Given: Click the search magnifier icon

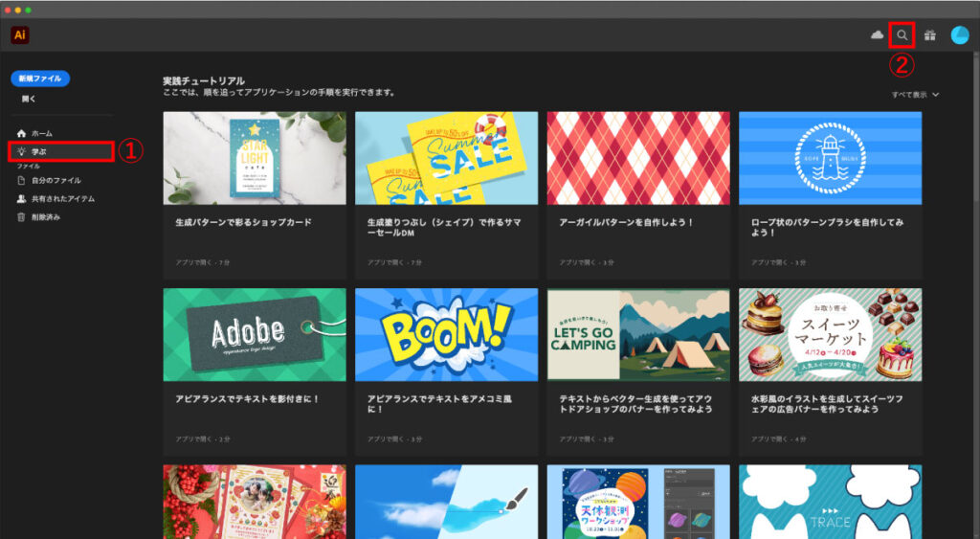Looking at the screenshot, I should pyautogui.click(x=902, y=35).
